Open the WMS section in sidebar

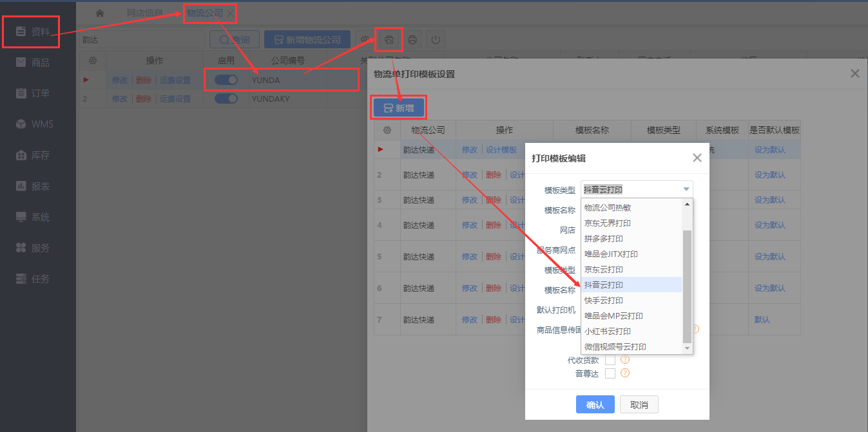tap(34, 124)
